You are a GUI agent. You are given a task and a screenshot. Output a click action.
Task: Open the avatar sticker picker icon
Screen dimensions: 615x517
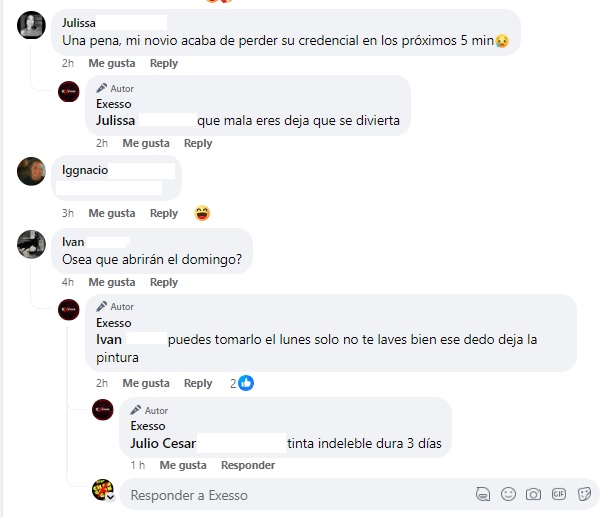[x=483, y=494]
